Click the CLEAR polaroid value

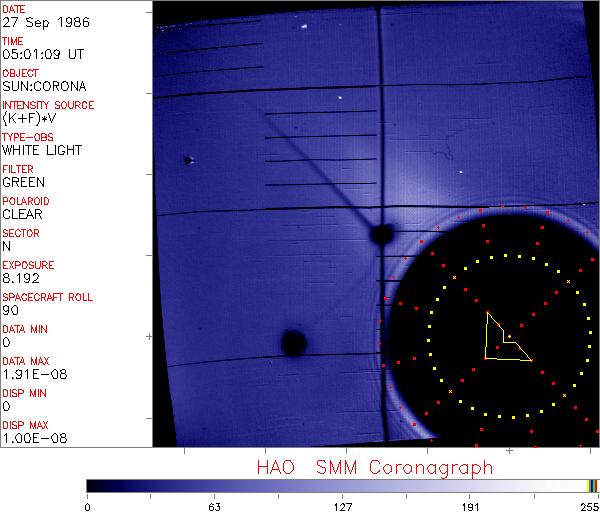[22, 214]
